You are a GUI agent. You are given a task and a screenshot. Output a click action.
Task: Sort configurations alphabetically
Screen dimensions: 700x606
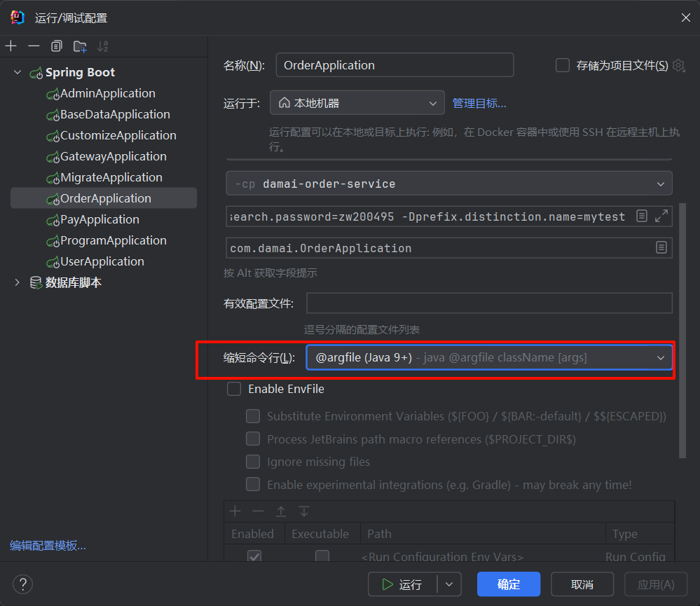(103, 46)
